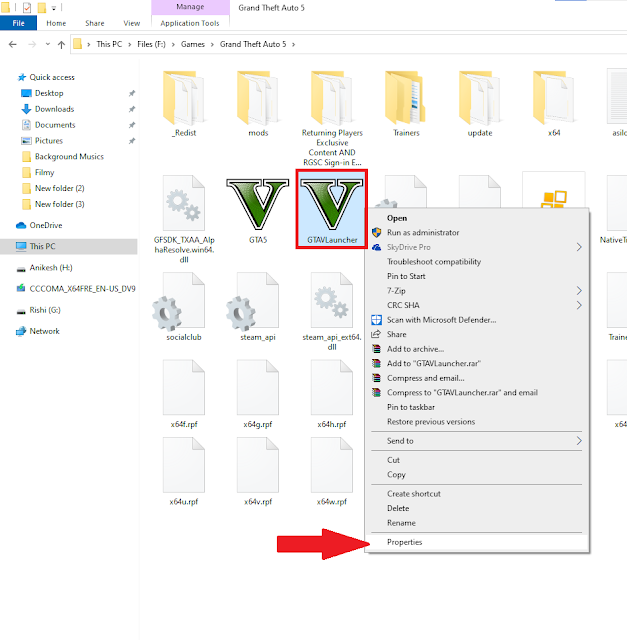This screenshot has height=640, width=627.
Task: Select the socialclub file icon
Action: coord(180,302)
